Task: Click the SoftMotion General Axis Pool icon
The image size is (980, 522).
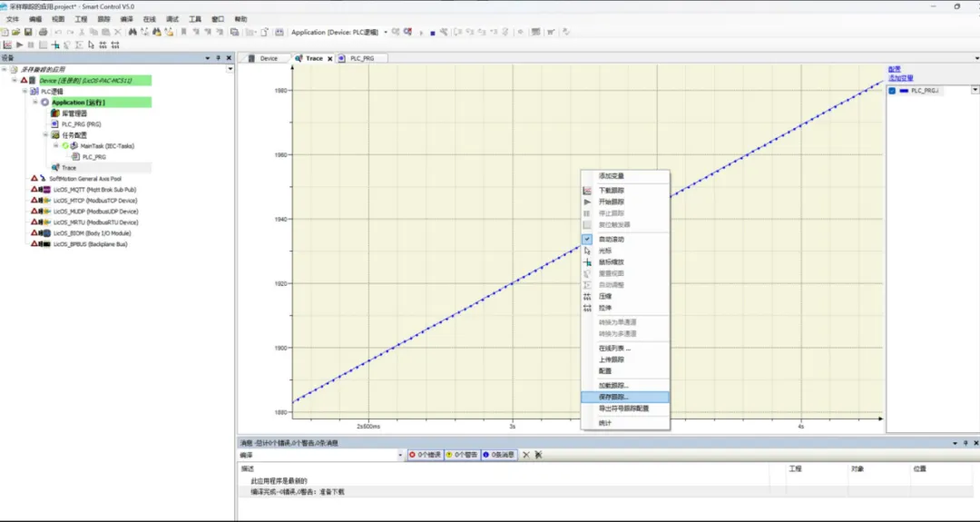Action: coord(43,179)
